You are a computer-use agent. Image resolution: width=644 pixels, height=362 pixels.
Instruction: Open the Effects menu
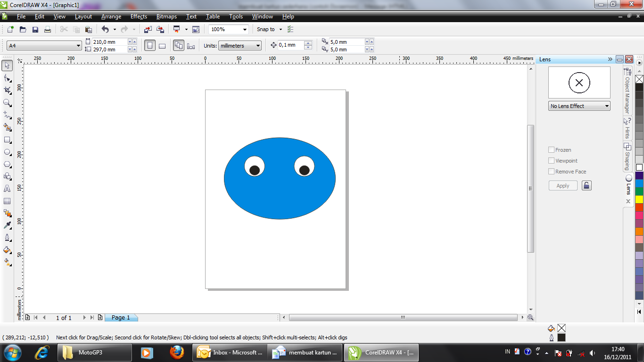point(139,16)
